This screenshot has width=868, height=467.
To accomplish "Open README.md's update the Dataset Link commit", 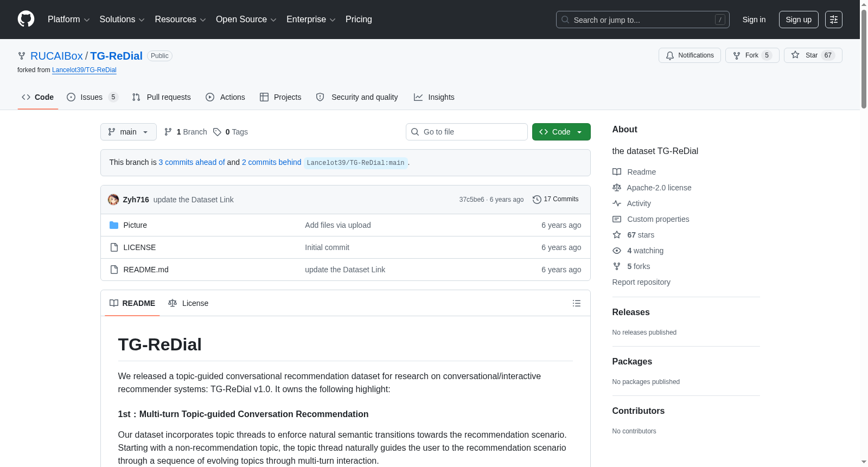I will coord(345,270).
